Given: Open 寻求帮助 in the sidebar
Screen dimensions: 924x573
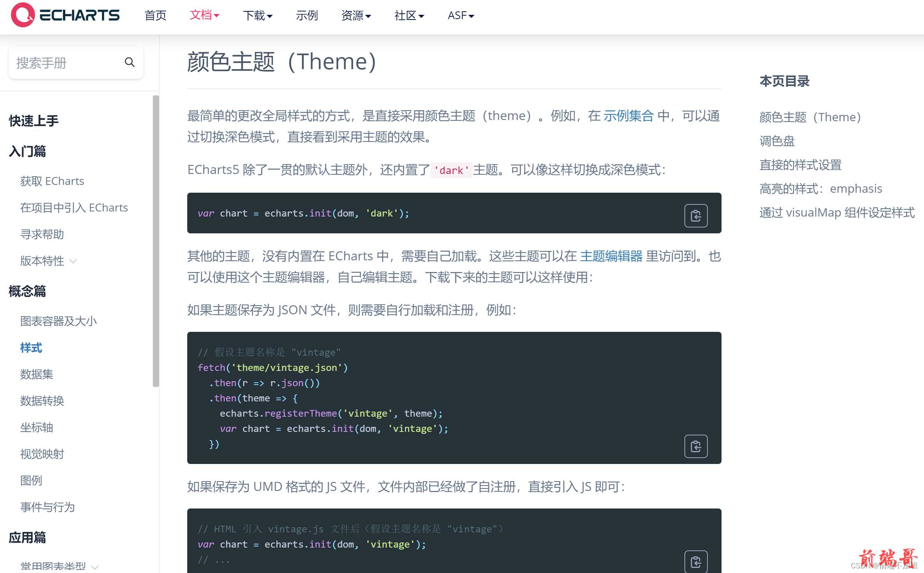Looking at the screenshot, I should 42,234.
